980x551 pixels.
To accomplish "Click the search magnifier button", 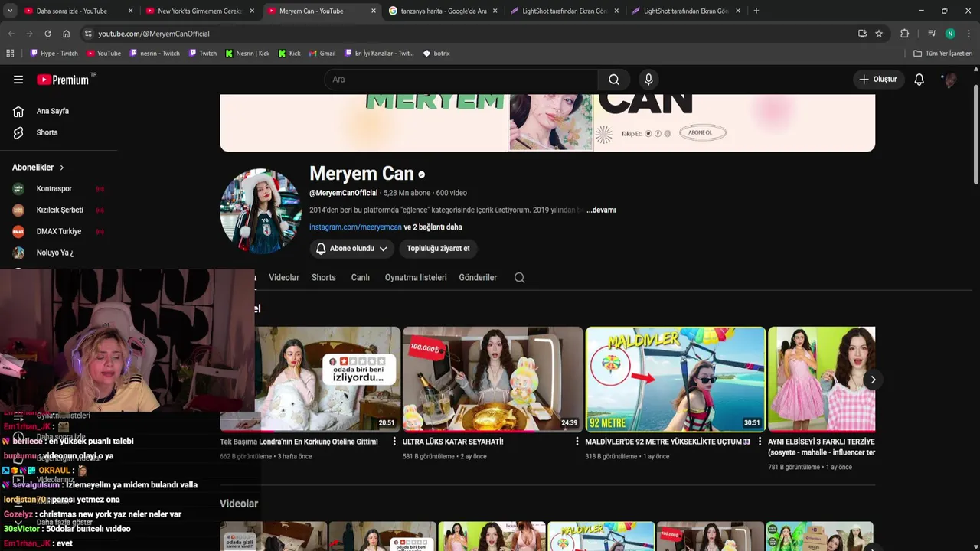I will tap(614, 80).
